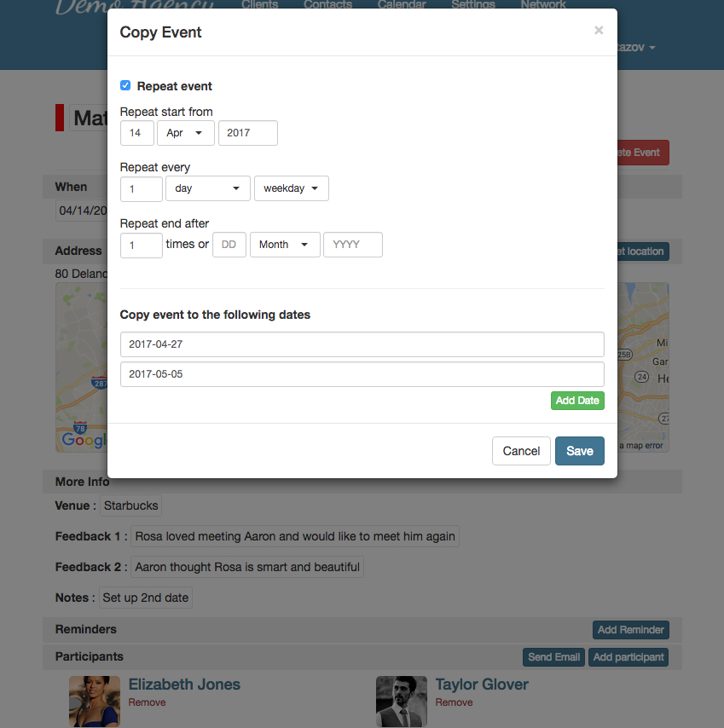The height and width of the screenshot is (728, 724).
Task: Click the Add Reminder button
Action: pos(630,630)
